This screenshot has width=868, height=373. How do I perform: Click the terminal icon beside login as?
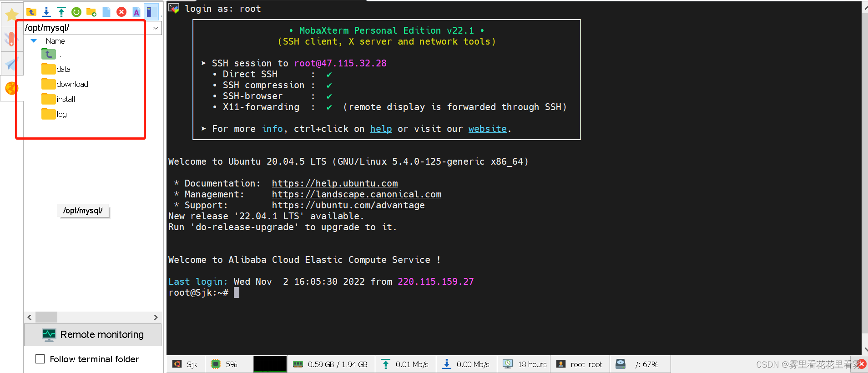pyautogui.click(x=174, y=8)
